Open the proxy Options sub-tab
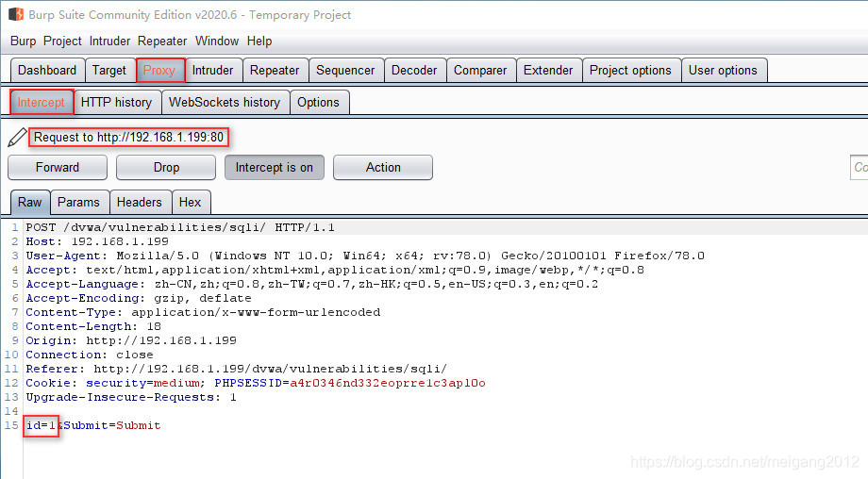 [x=319, y=103]
